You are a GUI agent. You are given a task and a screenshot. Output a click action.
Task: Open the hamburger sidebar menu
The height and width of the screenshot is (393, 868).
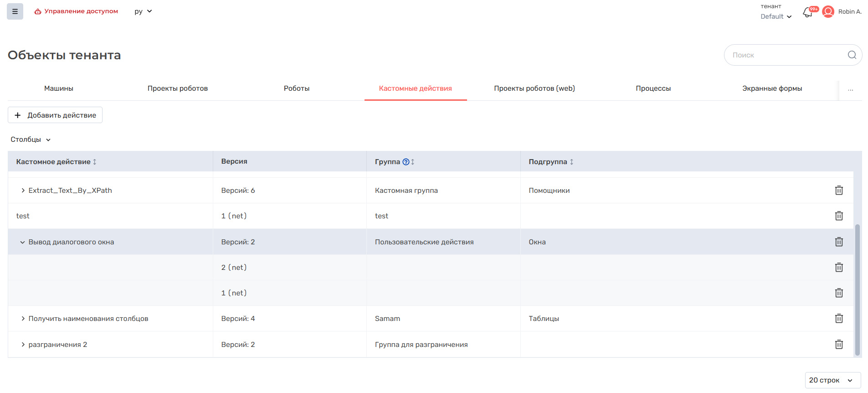pyautogui.click(x=15, y=11)
